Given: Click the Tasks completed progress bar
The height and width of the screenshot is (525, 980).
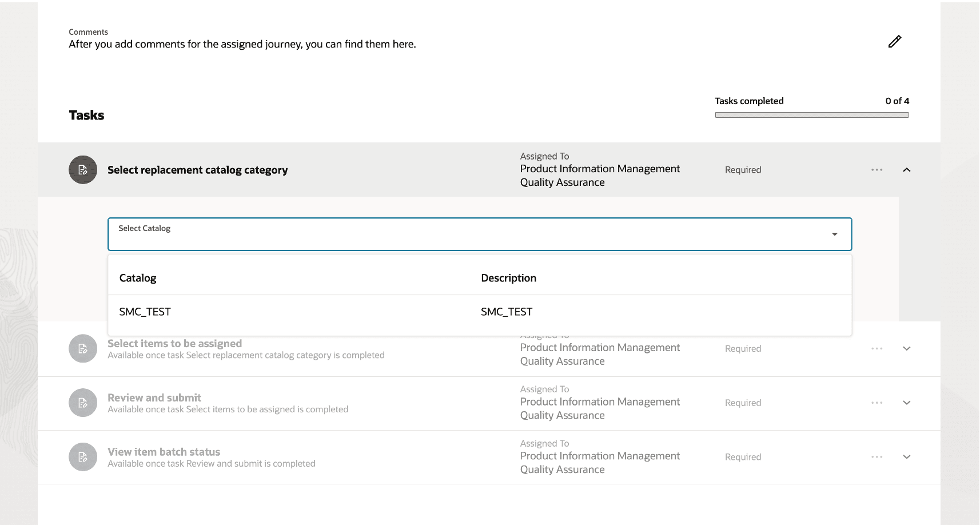Looking at the screenshot, I should point(812,115).
